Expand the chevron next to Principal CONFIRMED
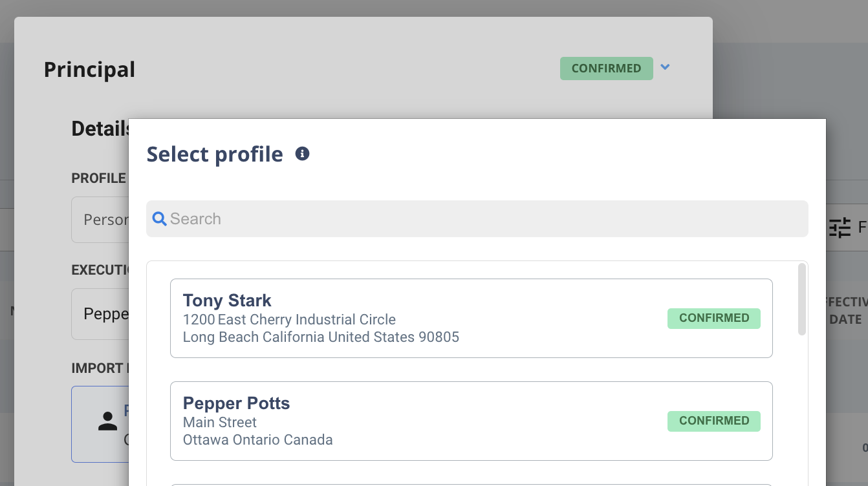 click(666, 67)
